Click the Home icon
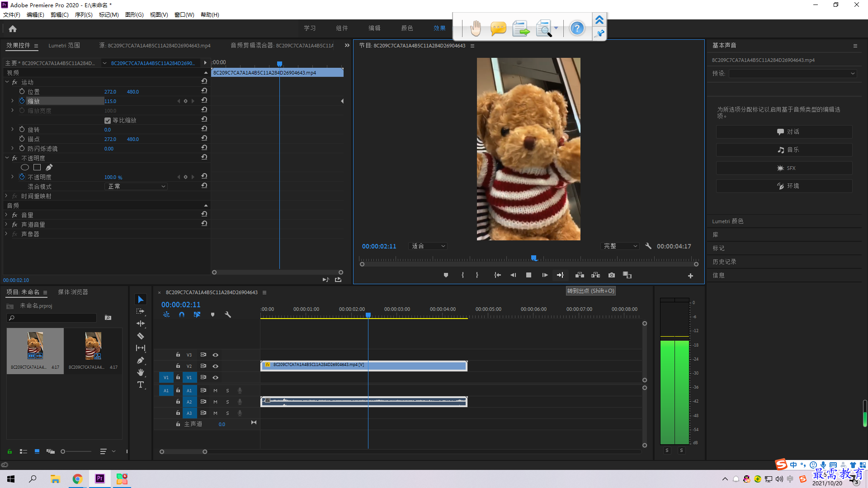Viewport: 868px width, 488px height. tap(13, 28)
